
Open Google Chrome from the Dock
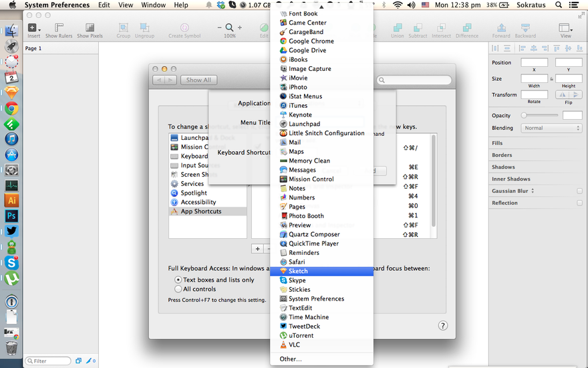click(x=11, y=108)
